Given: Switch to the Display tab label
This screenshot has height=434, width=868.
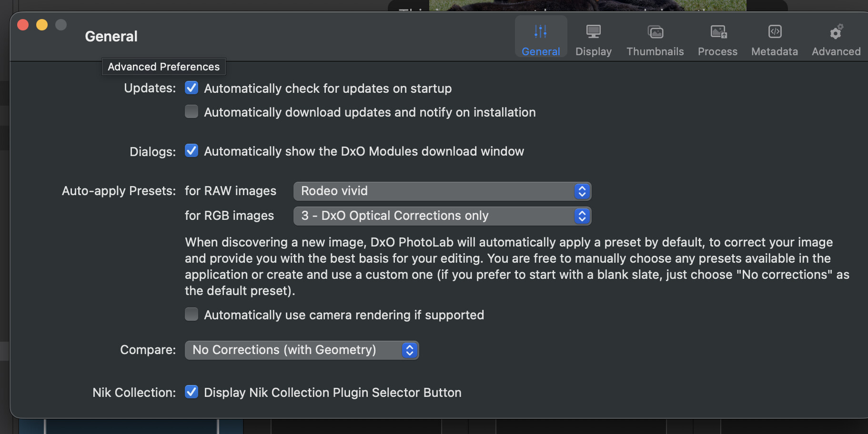Looking at the screenshot, I should coord(594,51).
